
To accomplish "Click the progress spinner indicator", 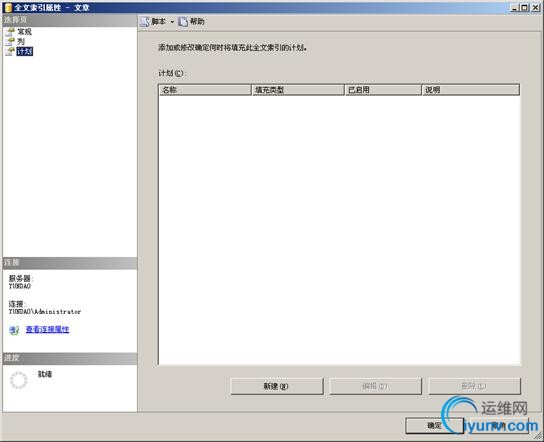I will click(19, 380).
